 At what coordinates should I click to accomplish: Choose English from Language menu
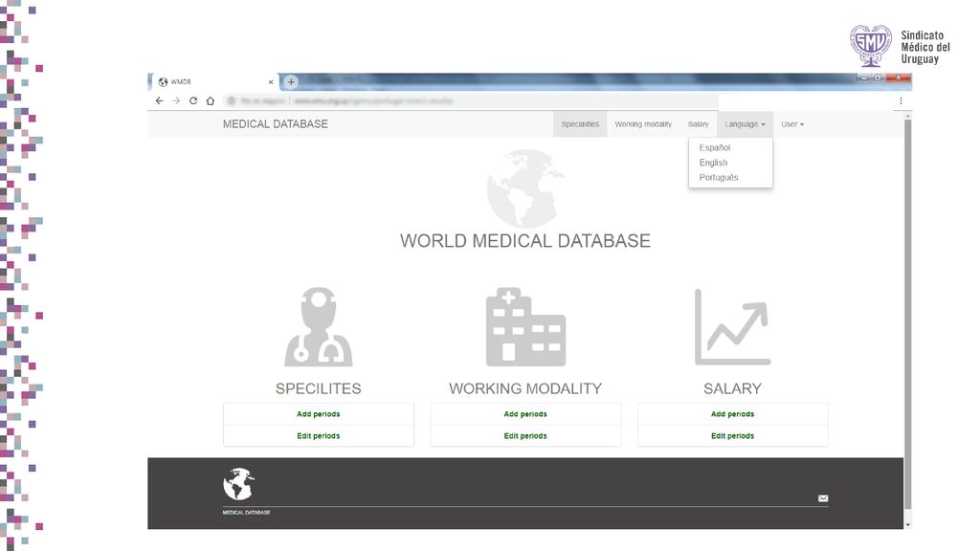713,163
